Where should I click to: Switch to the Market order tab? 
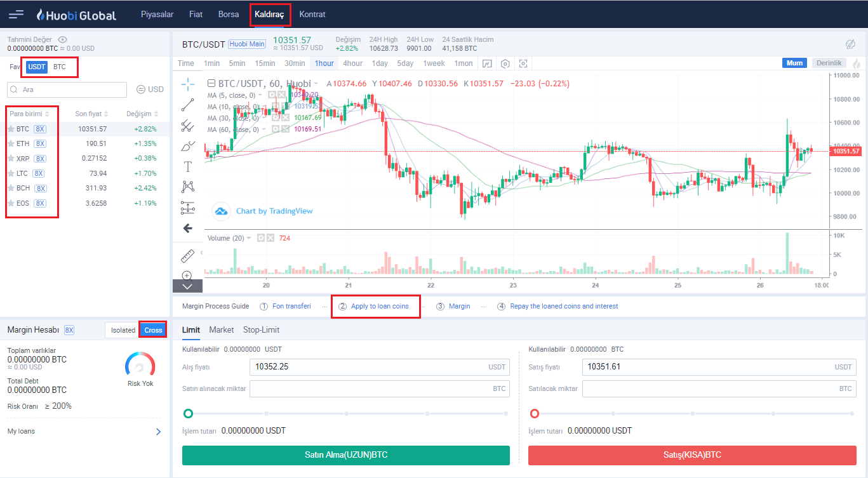click(x=222, y=330)
